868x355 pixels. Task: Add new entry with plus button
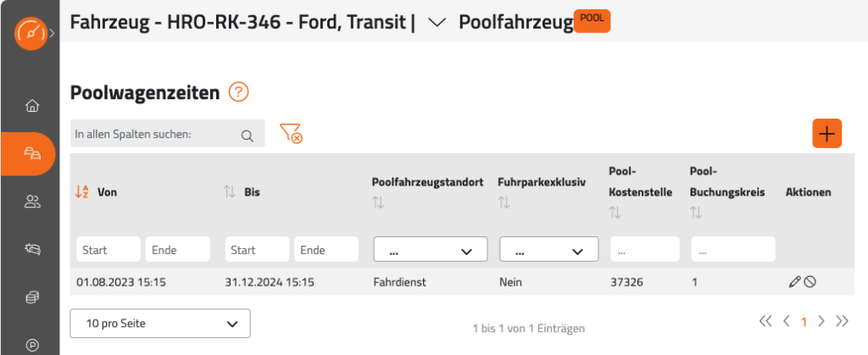coord(827,134)
